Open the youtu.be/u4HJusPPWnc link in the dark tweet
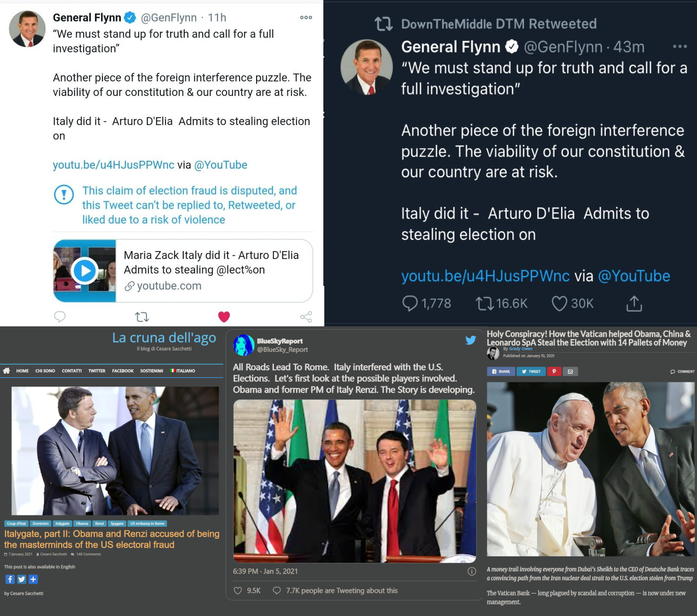Screen dimensions: 697x616 tap(485, 276)
